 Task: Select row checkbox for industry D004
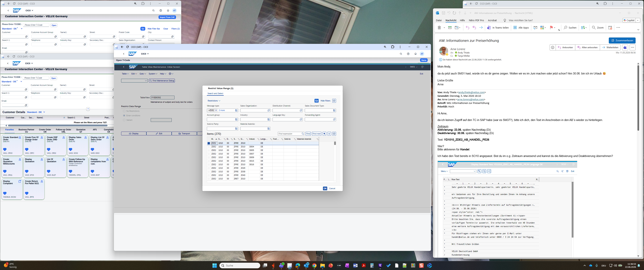point(209,147)
